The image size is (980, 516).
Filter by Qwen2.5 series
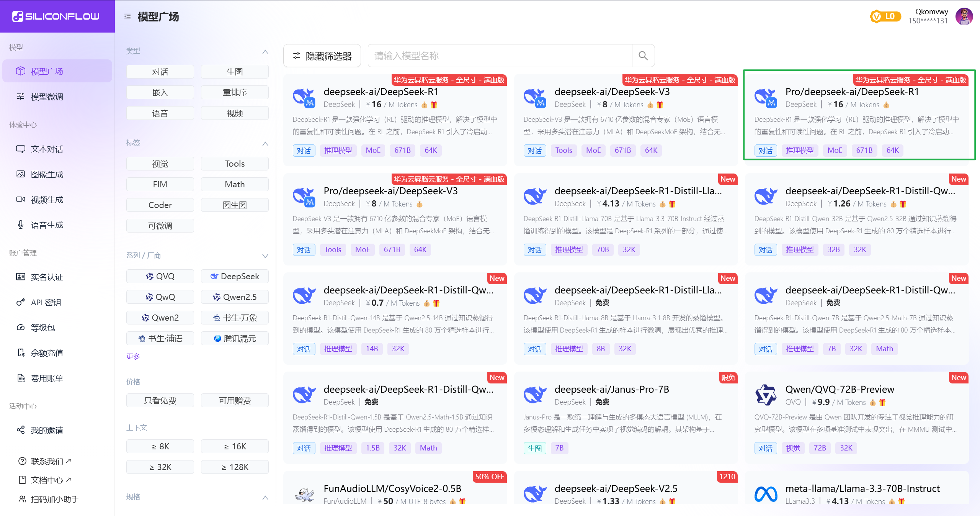click(235, 297)
